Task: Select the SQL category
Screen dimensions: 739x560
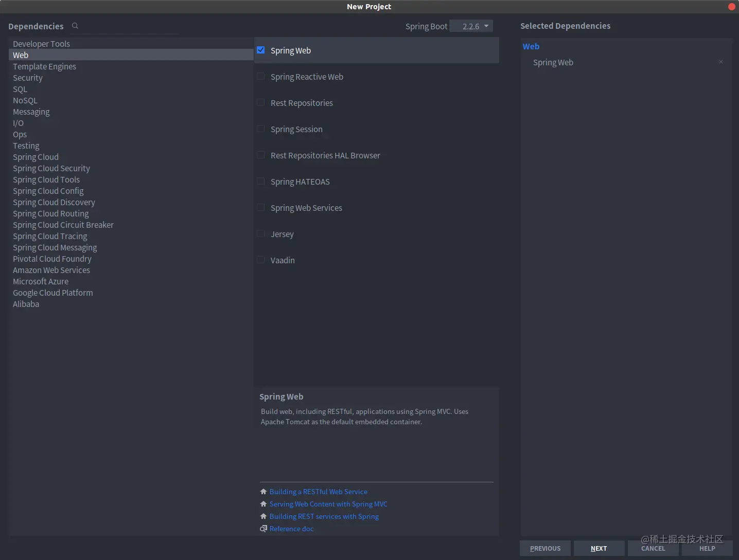Action: pyautogui.click(x=131, y=89)
